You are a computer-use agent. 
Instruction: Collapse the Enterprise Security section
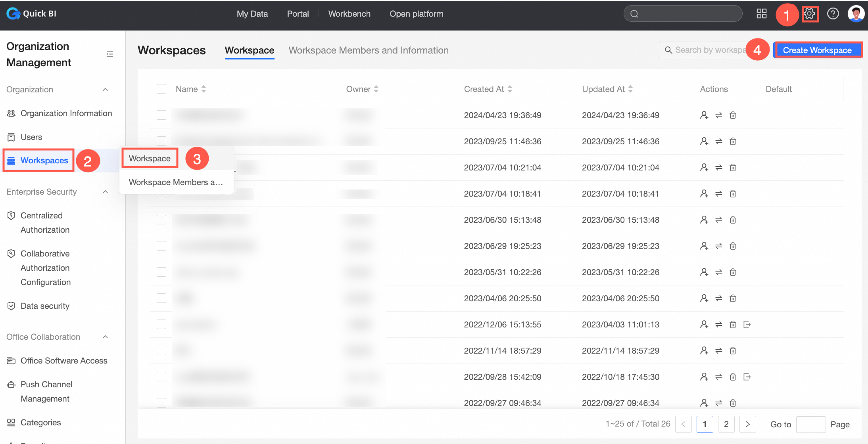coord(105,192)
